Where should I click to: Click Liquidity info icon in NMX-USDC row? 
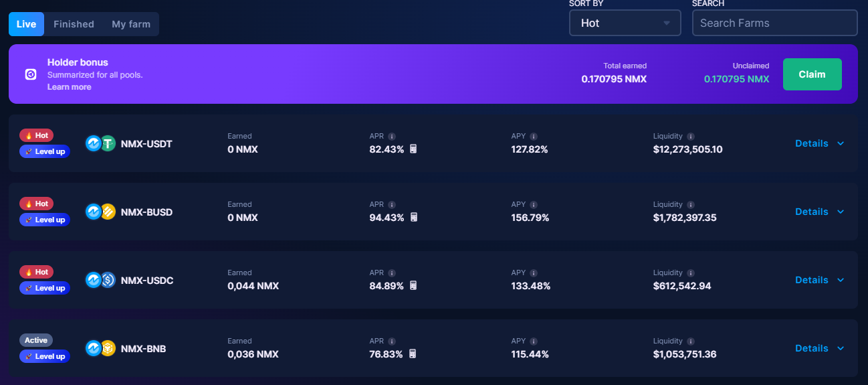coord(691,273)
